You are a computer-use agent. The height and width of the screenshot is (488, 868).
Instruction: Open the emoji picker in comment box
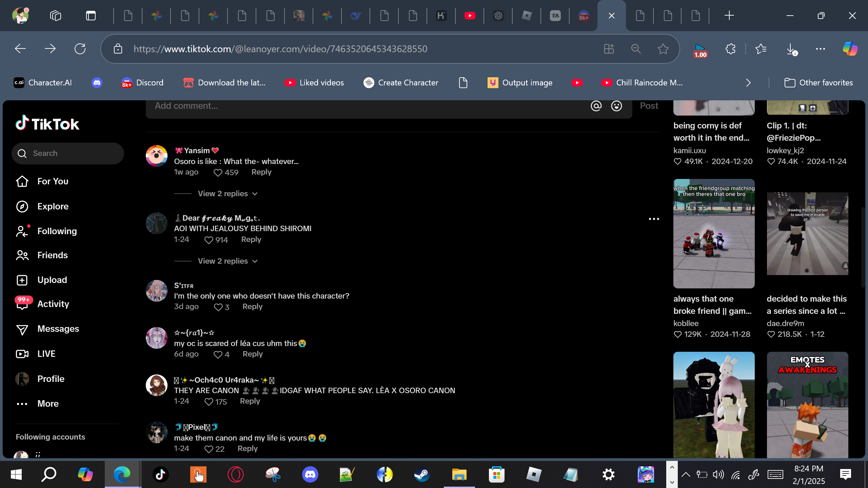pos(616,106)
